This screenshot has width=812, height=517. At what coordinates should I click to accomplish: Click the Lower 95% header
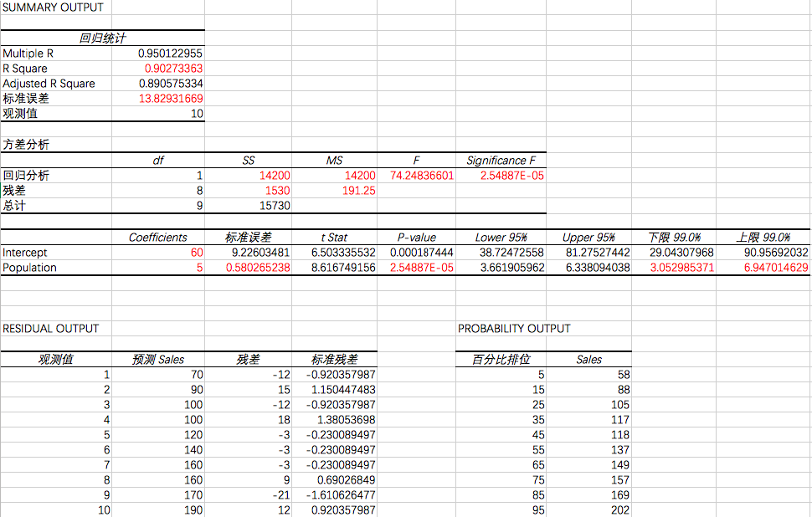coord(501,238)
